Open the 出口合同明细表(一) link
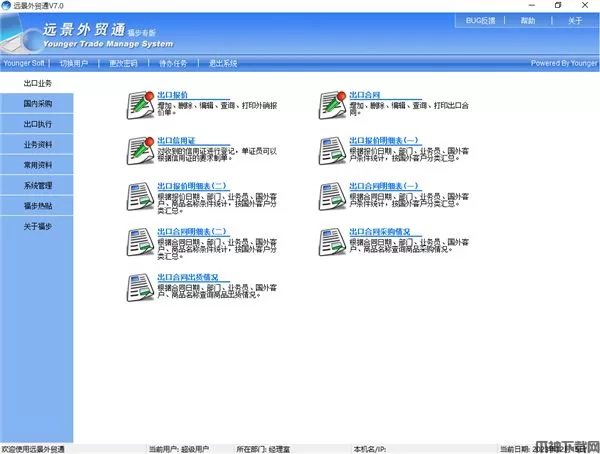600x454 pixels. pos(384,186)
